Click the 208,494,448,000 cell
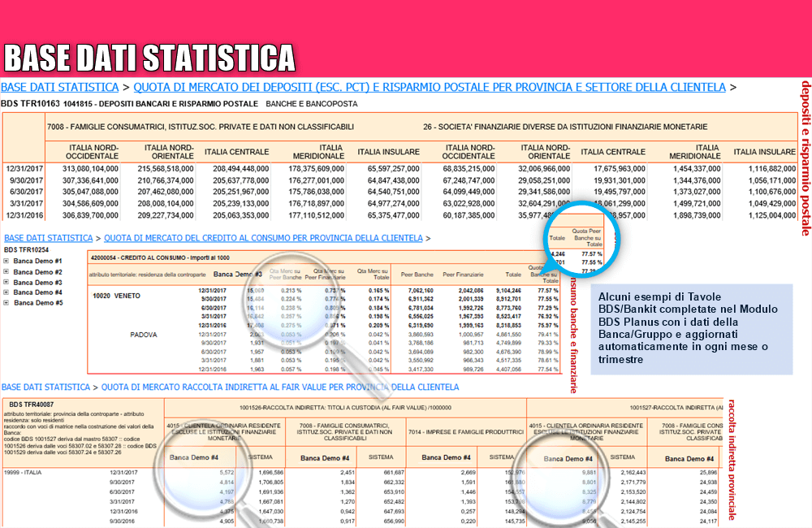Image resolution: width=812 pixels, height=528 pixels. click(241, 168)
